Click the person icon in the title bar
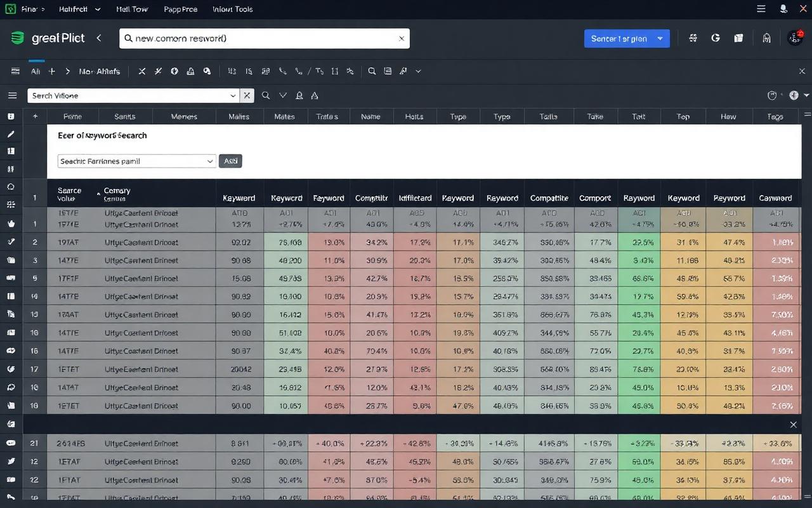Viewport: 812px width, 508px height. pos(784,9)
